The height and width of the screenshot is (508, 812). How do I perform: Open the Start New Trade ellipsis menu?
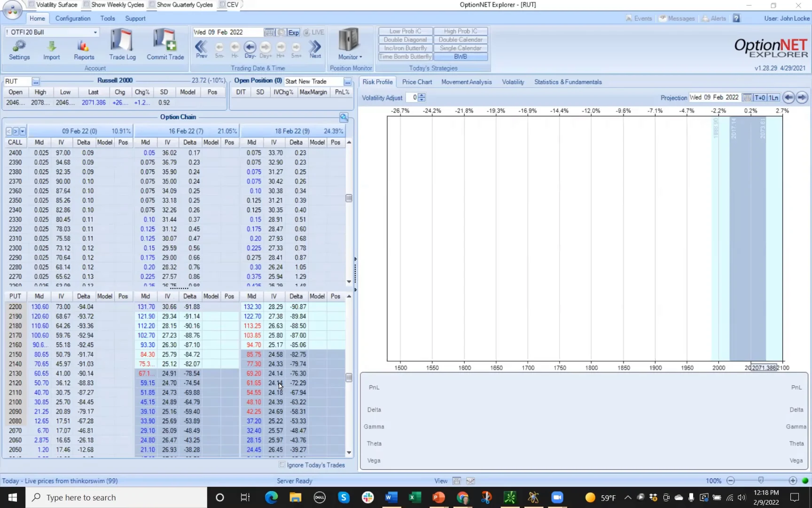point(347,81)
